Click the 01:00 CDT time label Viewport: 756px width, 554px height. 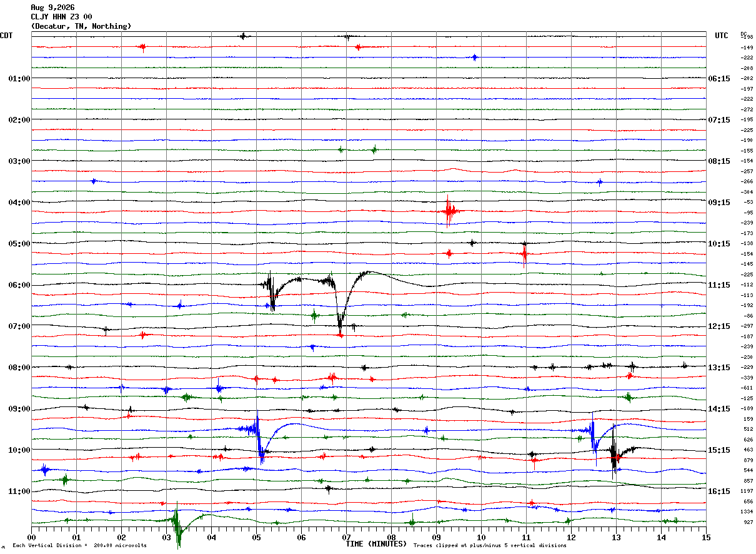(x=19, y=79)
